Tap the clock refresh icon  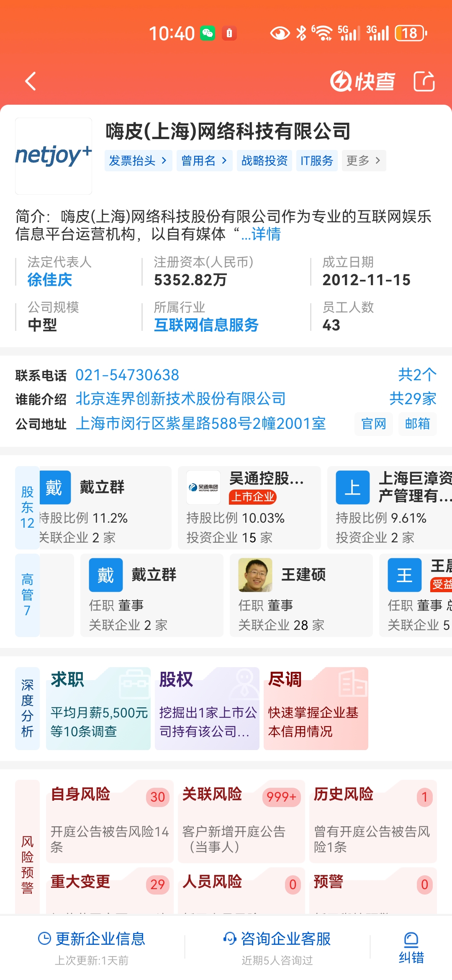click(x=44, y=939)
